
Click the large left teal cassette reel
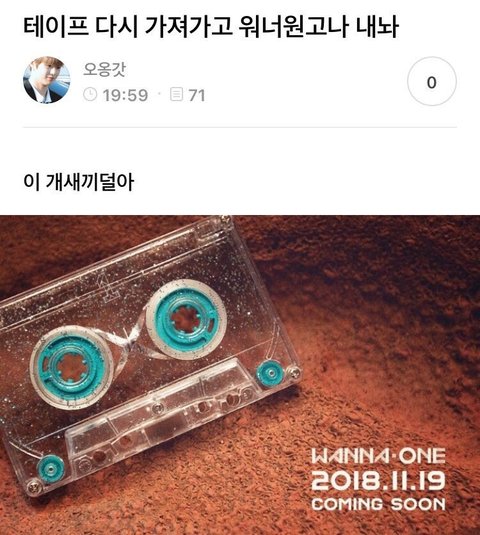click(x=71, y=366)
